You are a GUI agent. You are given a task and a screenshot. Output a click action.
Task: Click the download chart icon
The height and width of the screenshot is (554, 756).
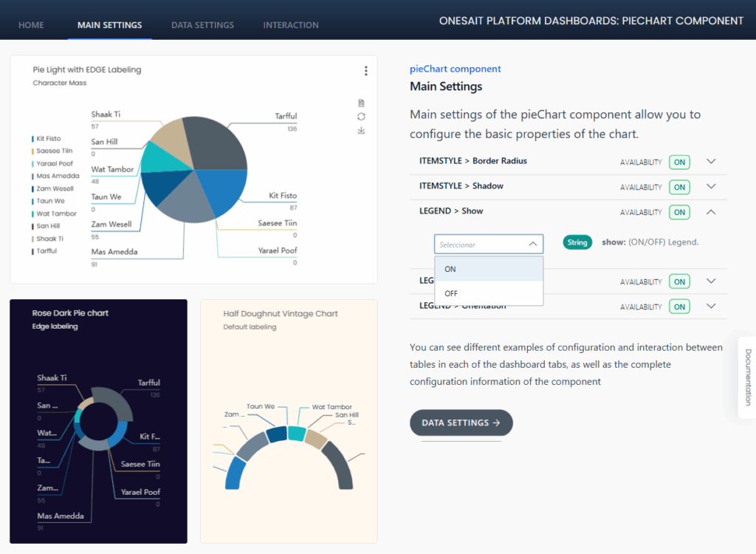361,131
